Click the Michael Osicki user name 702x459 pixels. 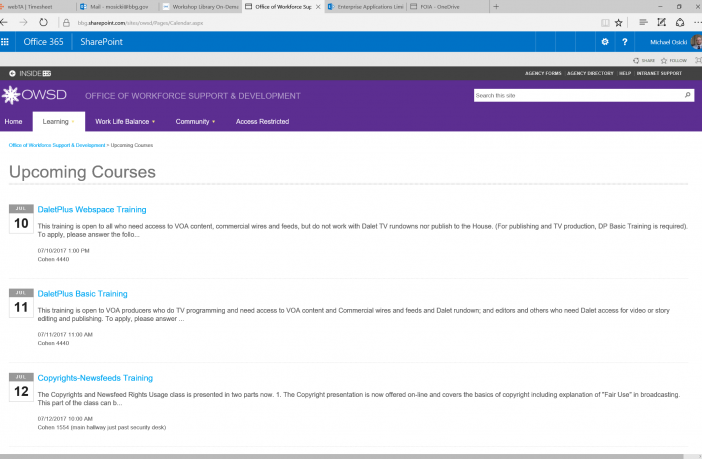(668, 42)
